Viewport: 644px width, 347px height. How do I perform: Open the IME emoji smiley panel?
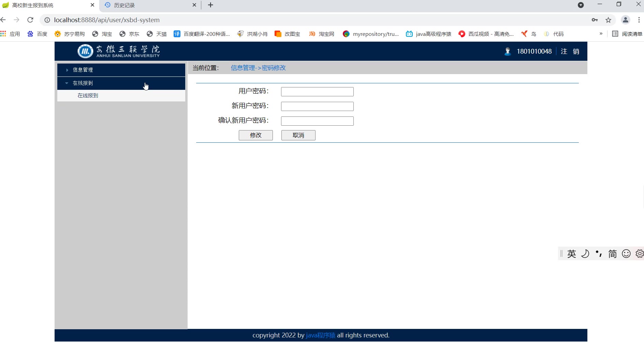pyautogui.click(x=626, y=254)
